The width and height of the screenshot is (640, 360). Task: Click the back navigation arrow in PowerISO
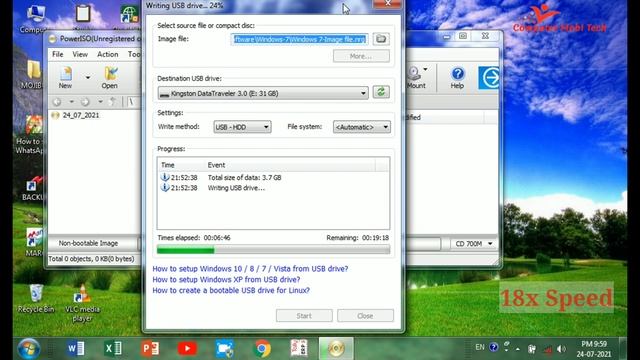click(57, 102)
